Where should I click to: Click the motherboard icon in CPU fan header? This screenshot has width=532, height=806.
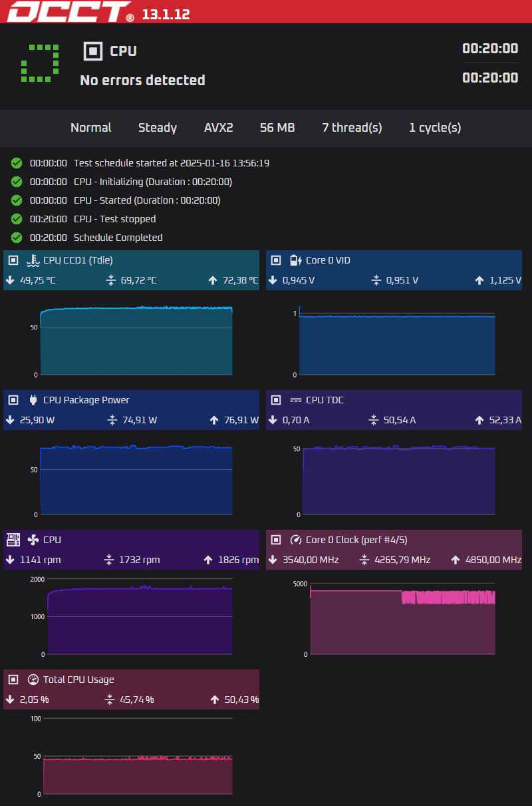tap(13, 540)
